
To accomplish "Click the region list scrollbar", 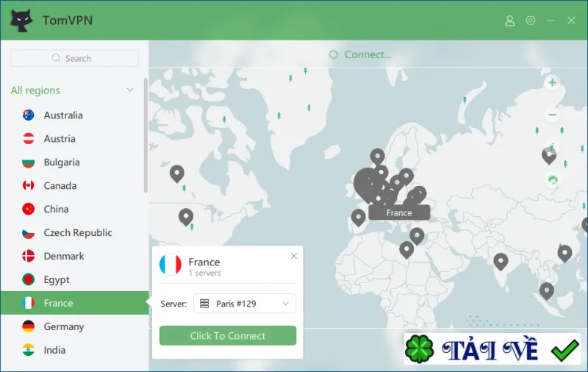I will click(146, 135).
